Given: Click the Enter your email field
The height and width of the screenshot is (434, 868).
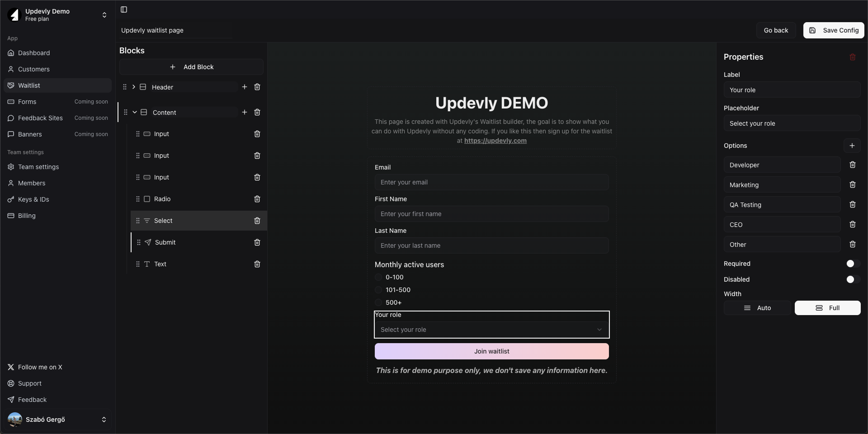Looking at the screenshot, I should coord(491,182).
